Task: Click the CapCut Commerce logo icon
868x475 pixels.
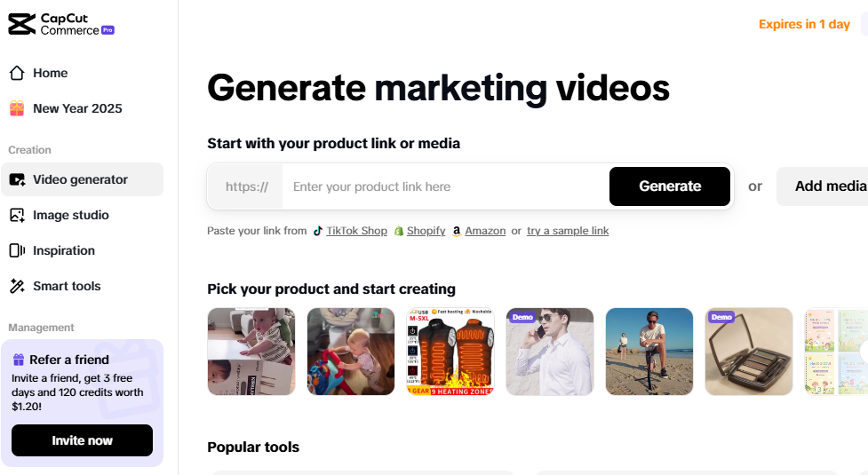Action: 21,24
